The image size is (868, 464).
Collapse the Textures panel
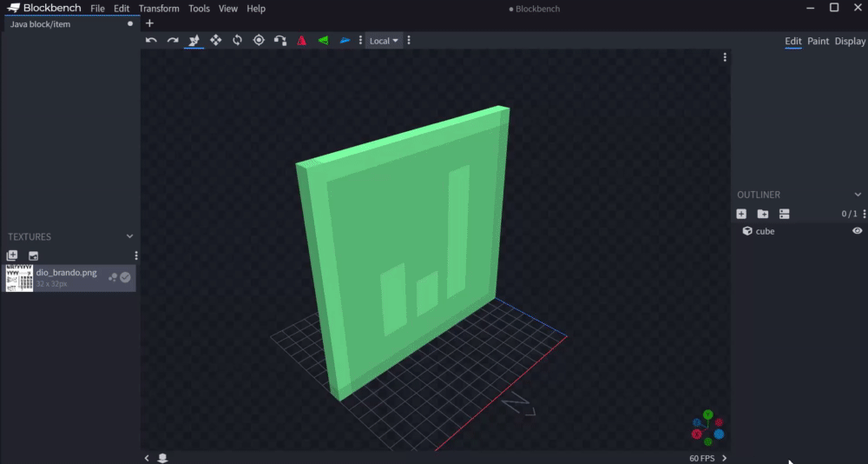tap(129, 236)
